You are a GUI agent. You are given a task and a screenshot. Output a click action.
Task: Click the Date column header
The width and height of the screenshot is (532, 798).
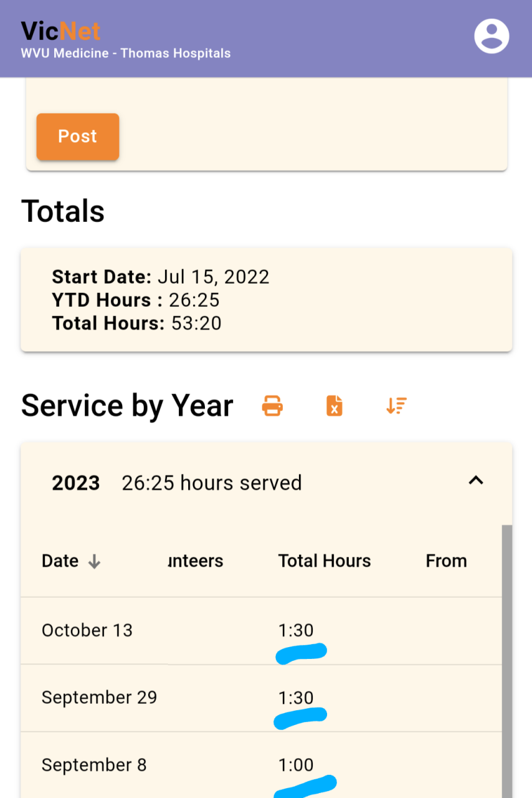pos(60,561)
